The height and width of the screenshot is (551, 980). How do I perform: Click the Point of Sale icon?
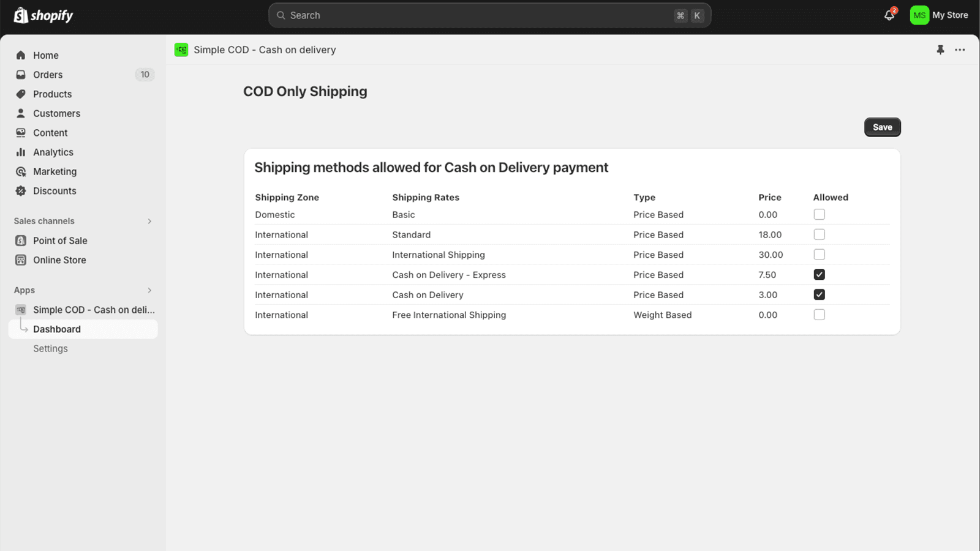point(21,241)
